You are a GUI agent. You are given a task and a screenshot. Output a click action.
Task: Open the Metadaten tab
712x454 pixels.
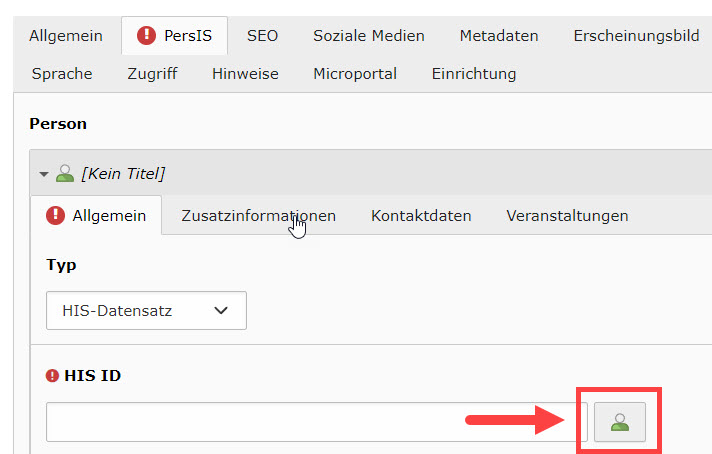pos(499,36)
